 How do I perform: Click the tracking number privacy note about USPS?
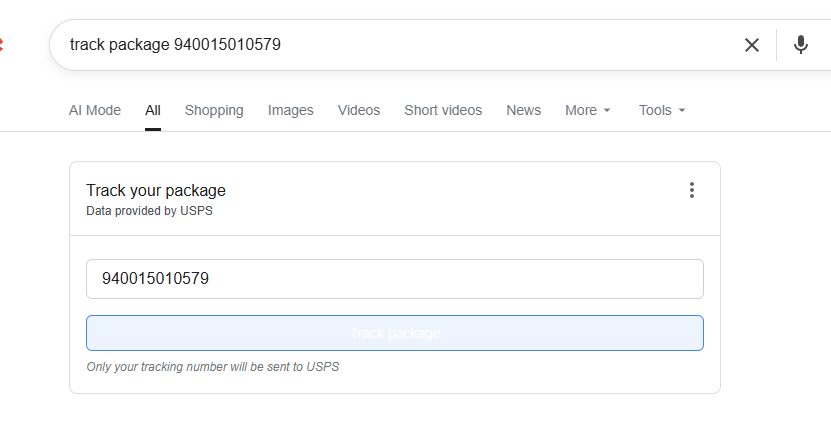[213, 367]
